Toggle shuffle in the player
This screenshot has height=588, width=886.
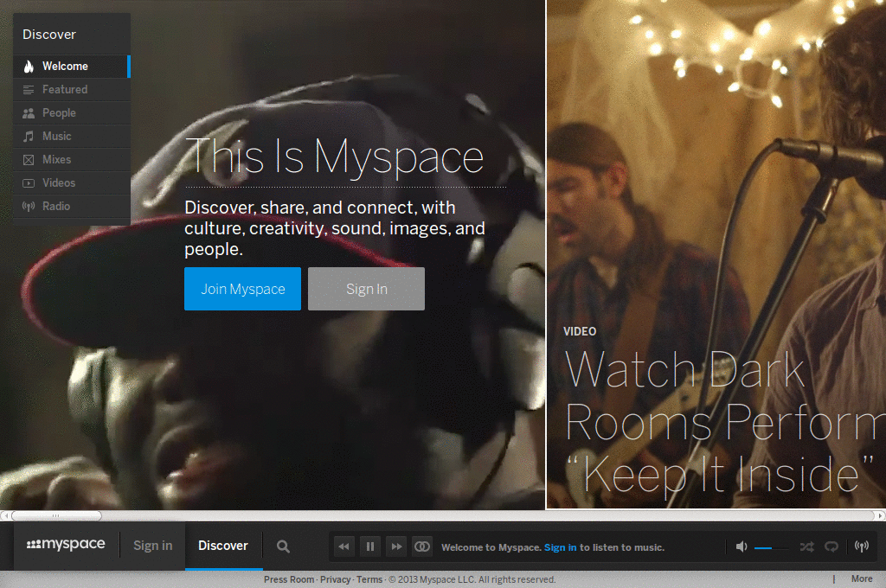point(807,546)
